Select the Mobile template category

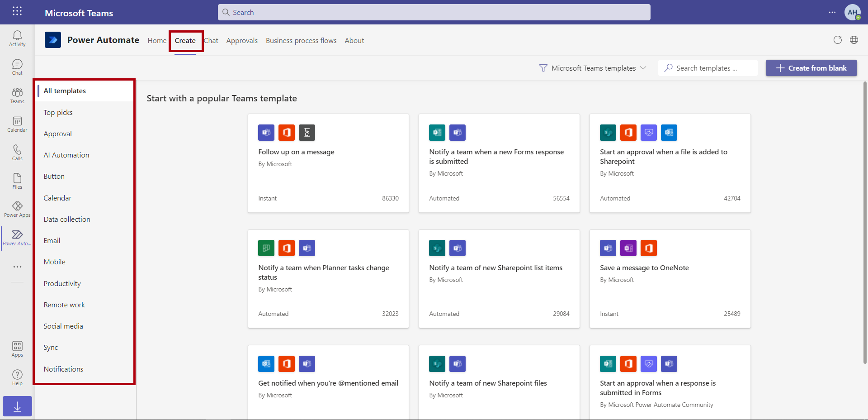(x=85, y=262)
